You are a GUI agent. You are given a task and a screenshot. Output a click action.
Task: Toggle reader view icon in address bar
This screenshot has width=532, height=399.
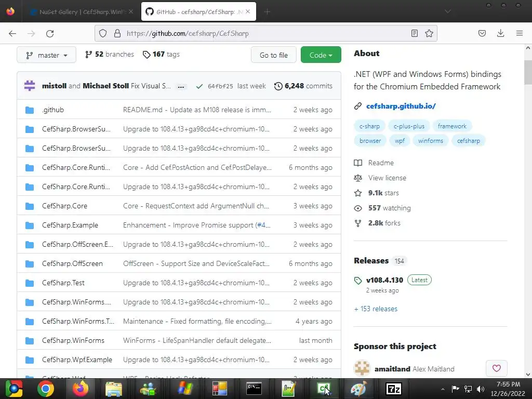(414, 33)
